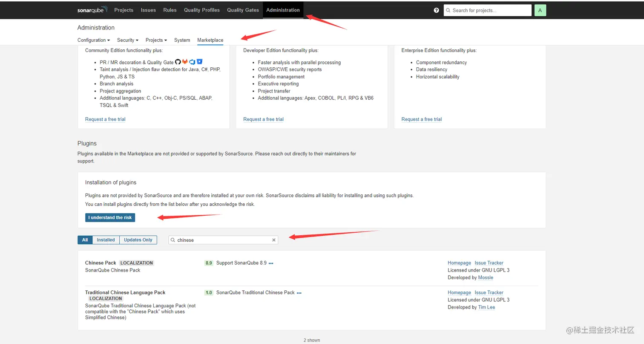Click the GitLab icon in Developer Edition

tap(185, 62)
